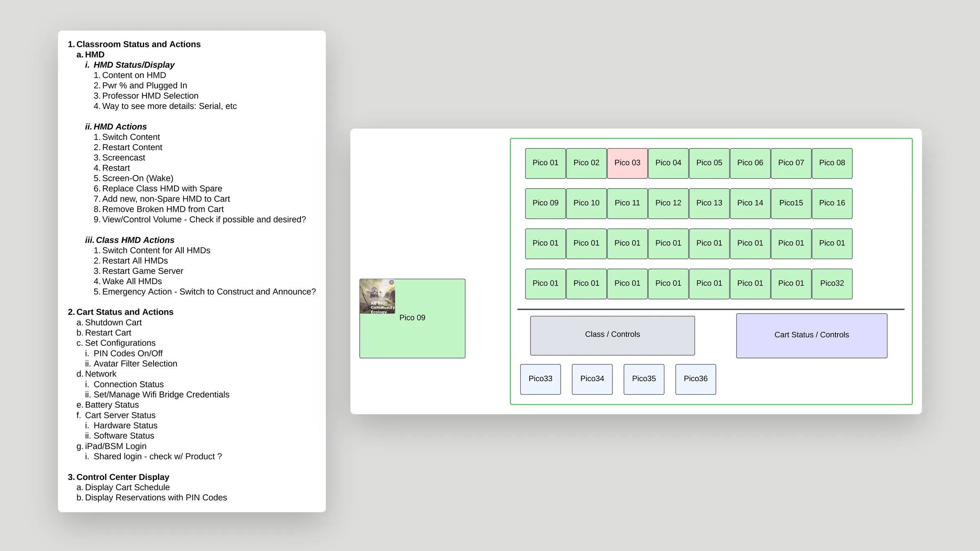Image resolution: width=980 pixels, height=551 pixels.
Task: Choose the Pico 04 tile
Action: click(668, 163)
